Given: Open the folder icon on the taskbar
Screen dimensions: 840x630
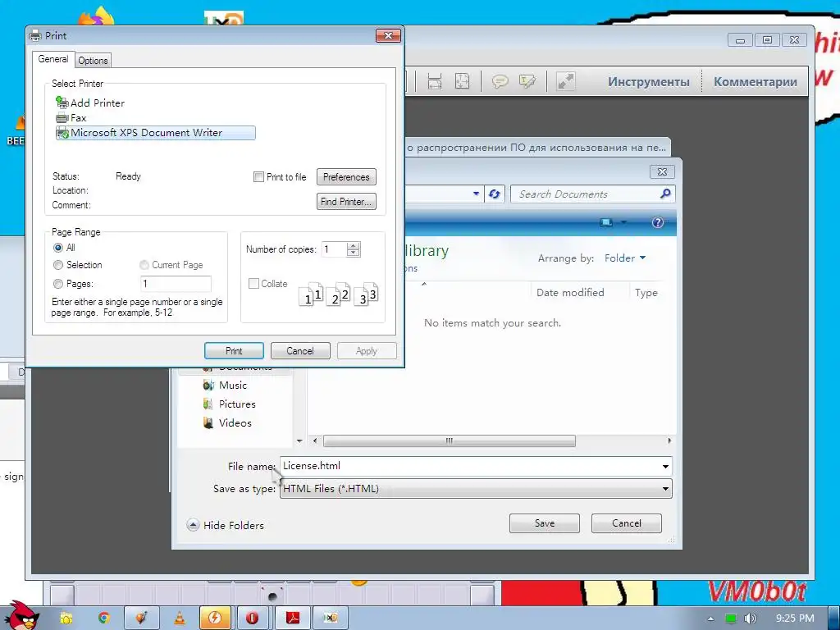Looking at the screenshot, I should [x=66, y=618].
